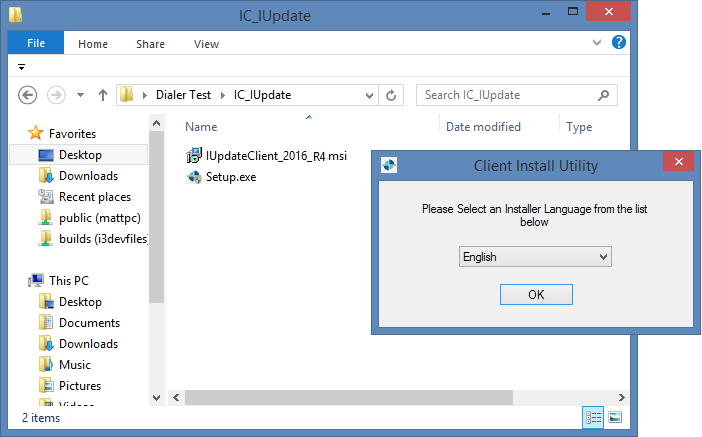Click the Client Install Utility title icon

tap(389, 165)
